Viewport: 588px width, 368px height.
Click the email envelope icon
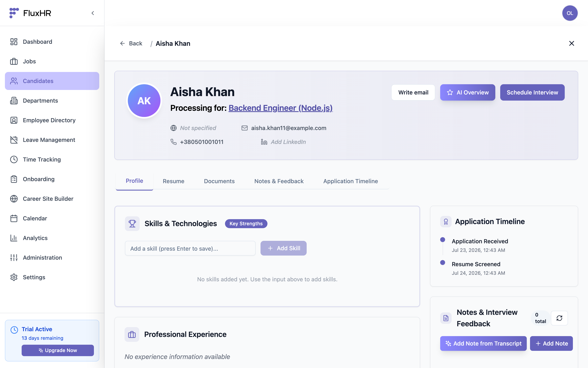click(x=244, y=128)
